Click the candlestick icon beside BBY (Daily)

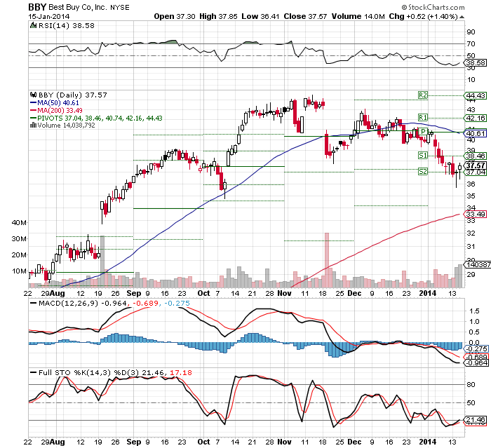[x=33, y=95]
